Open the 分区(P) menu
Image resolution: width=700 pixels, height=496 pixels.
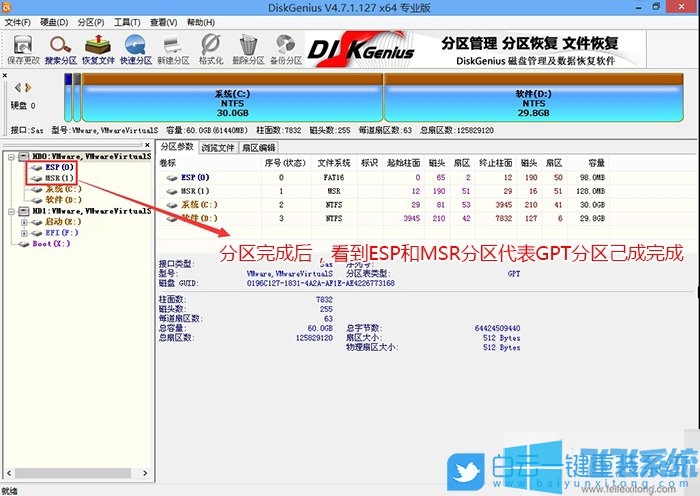(91, 22)
